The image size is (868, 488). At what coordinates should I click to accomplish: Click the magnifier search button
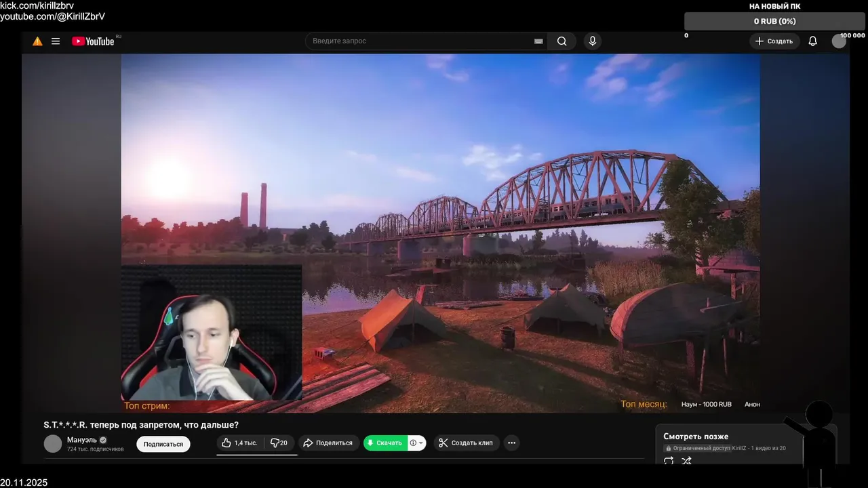tap(561, 41)
